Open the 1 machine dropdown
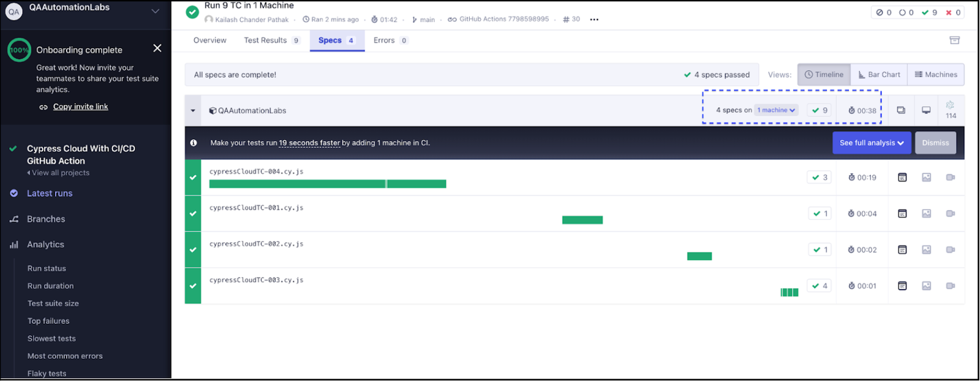This screenshot has height=383, width=980. point(775,110)
